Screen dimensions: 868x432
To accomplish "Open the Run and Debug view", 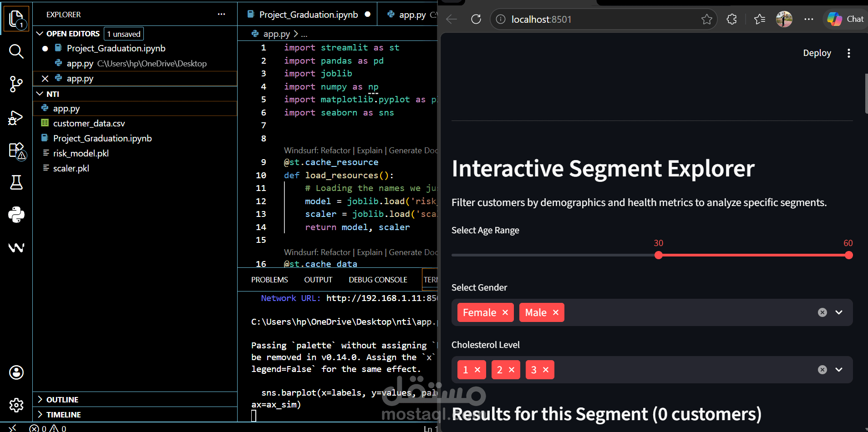I will point(16,117).
